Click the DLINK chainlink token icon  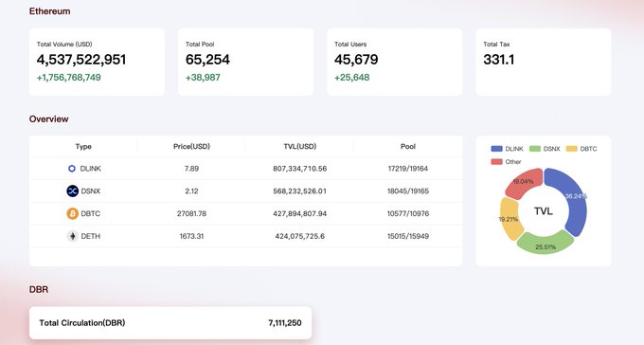pyautogui.click(x=72, y=169)
